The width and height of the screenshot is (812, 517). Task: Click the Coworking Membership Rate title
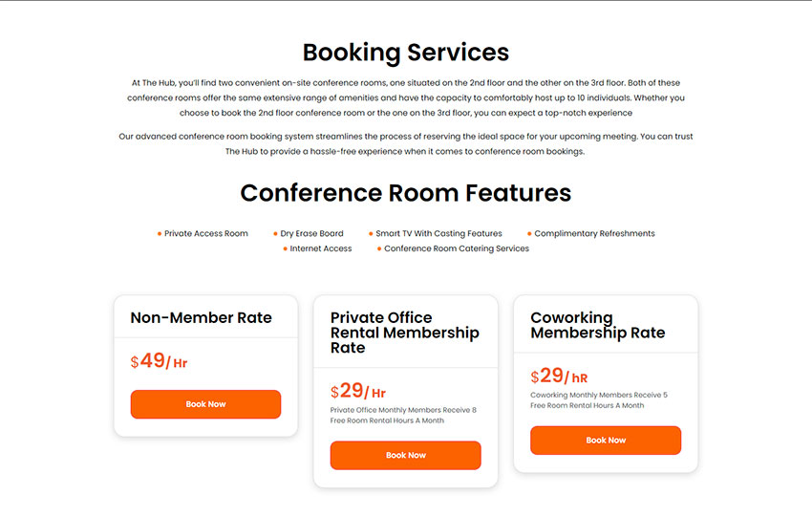pyautogui.click(x=598, y=325)
